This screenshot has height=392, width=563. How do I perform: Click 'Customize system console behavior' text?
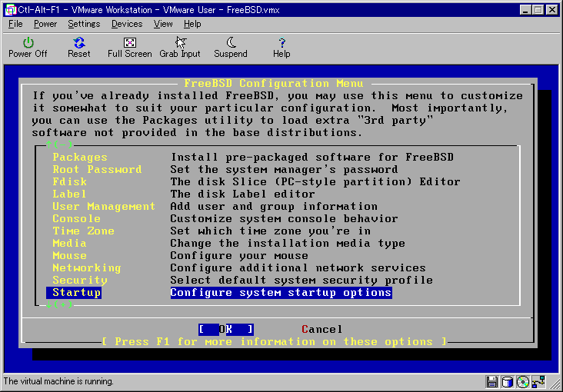[x=284, y=218]
